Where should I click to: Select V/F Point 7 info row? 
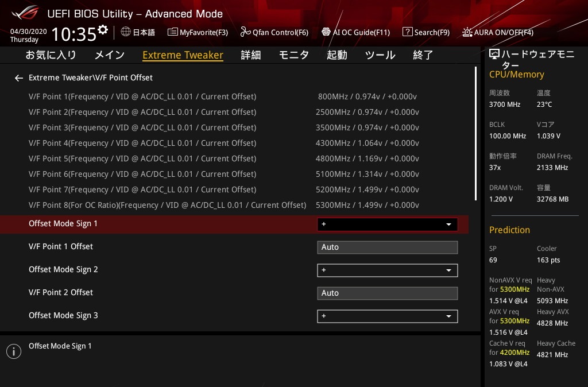click(x=234, y=189)
